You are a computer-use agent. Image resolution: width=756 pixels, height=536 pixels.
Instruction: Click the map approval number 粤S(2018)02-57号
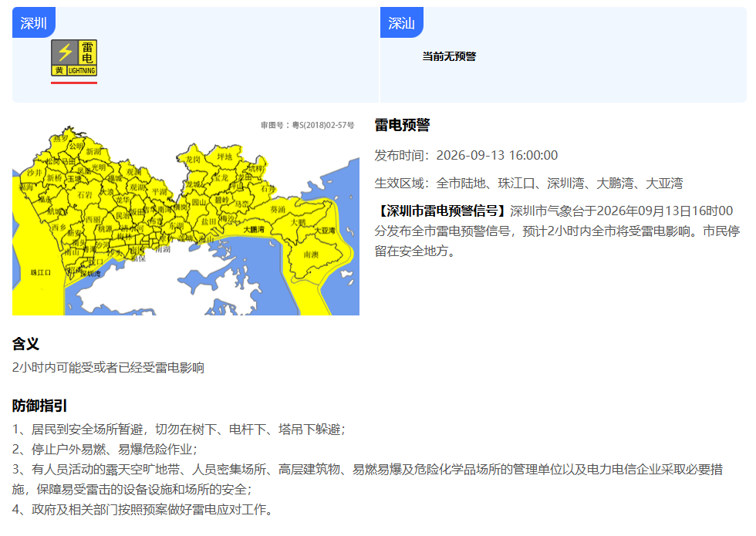click(x=308, y=125)
